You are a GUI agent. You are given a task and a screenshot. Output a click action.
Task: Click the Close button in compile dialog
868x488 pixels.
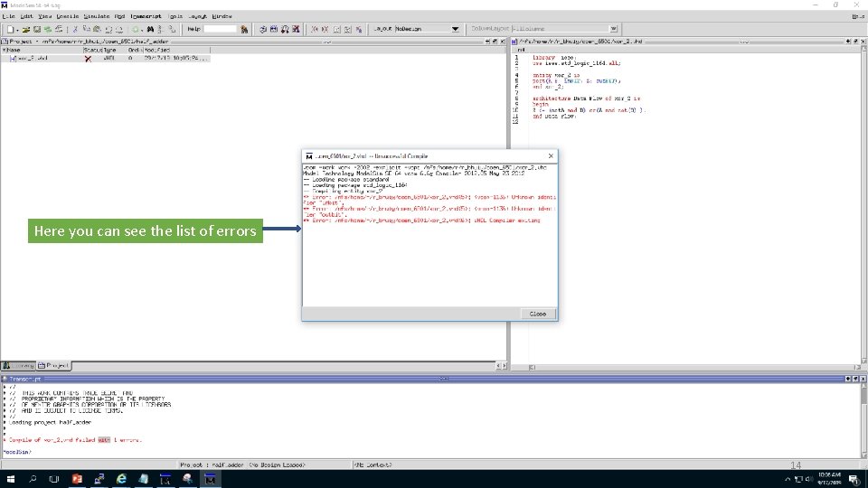click(x=537, y=314)
